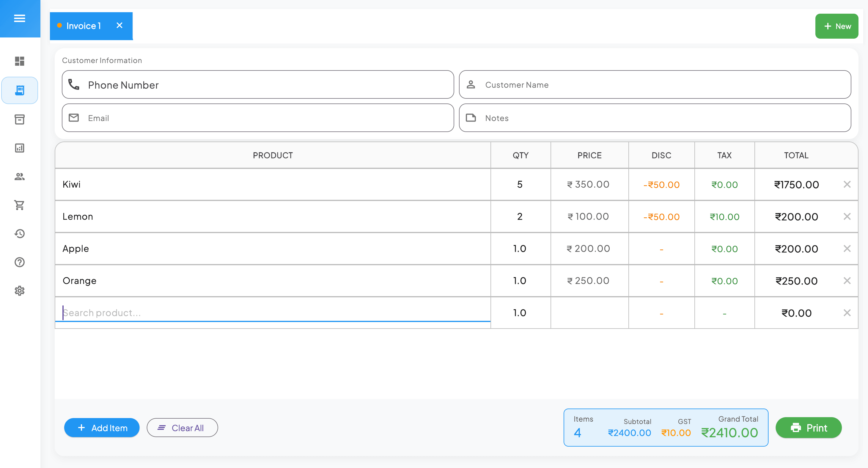The image size is (868, 468).
Task: View the Reports chart sidebar icon
Action: (20, 148)
